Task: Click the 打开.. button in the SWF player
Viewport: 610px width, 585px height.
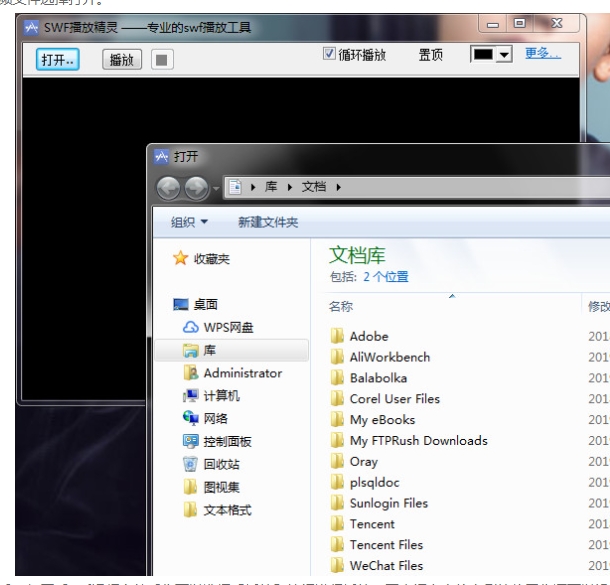Action: click(x=58, y=60)
